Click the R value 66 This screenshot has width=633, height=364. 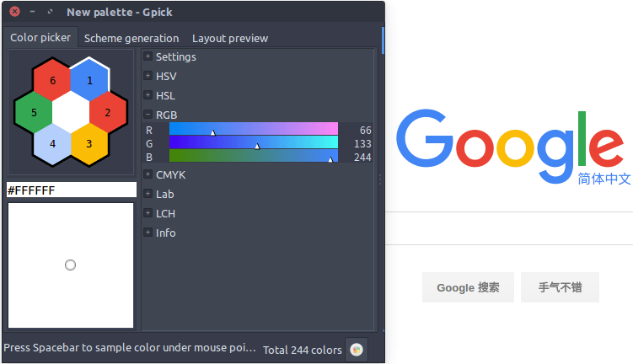(x=365, y=130)
